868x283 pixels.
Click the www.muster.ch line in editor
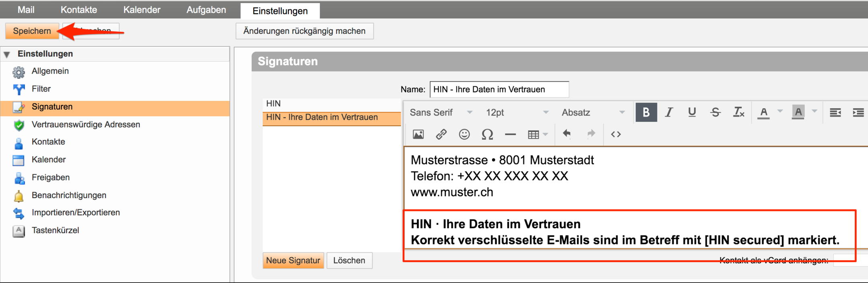[x=452, y=192]
